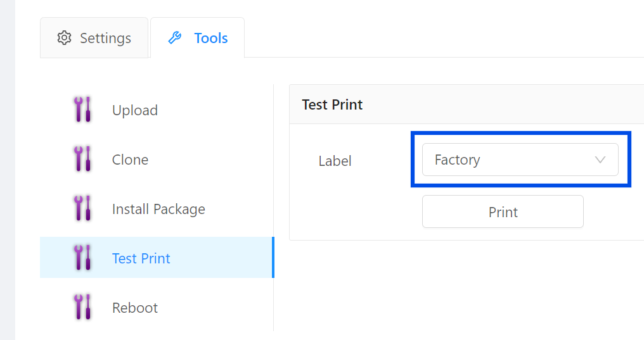Click the Label field caption text
Image resolution: width=644 pixels, height=340 pixels.
335,161
